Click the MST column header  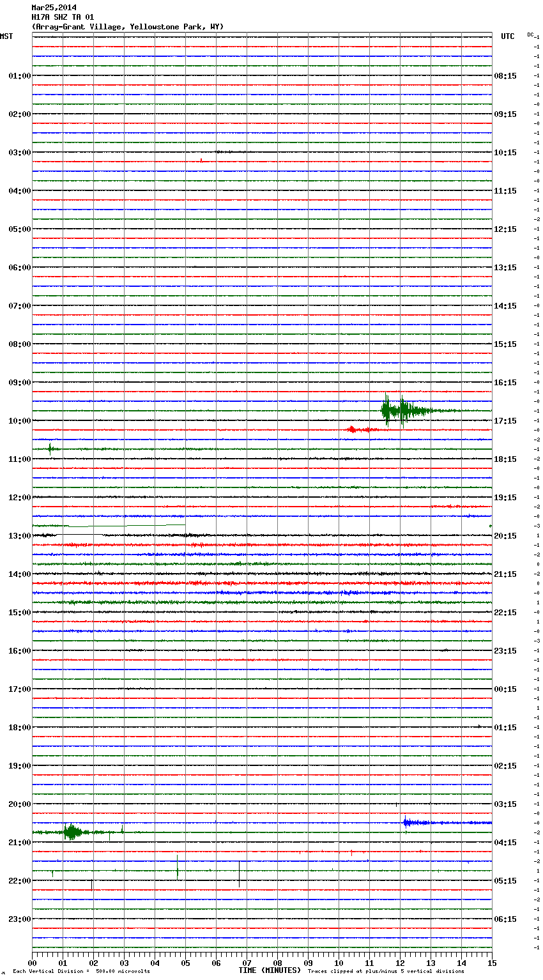[6, 37]
